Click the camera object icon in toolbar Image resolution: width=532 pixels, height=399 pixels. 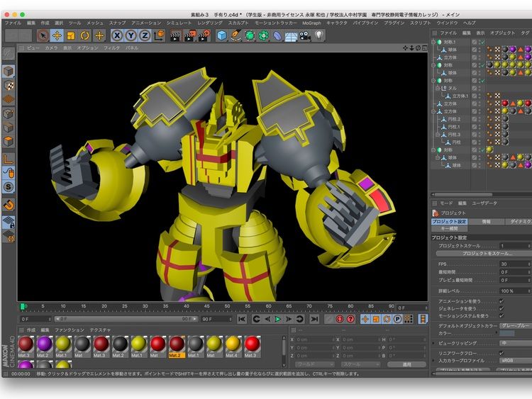tap(305, 35)
